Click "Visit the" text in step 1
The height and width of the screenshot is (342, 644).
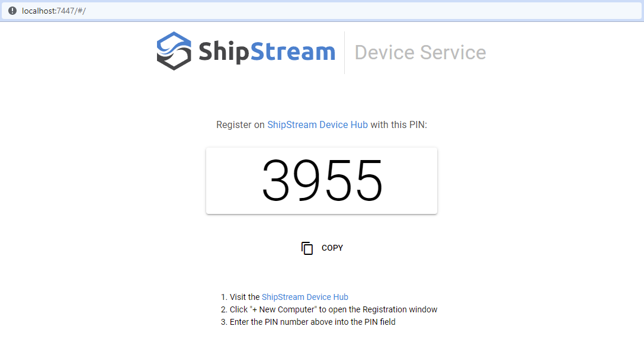tap(245, 297)
